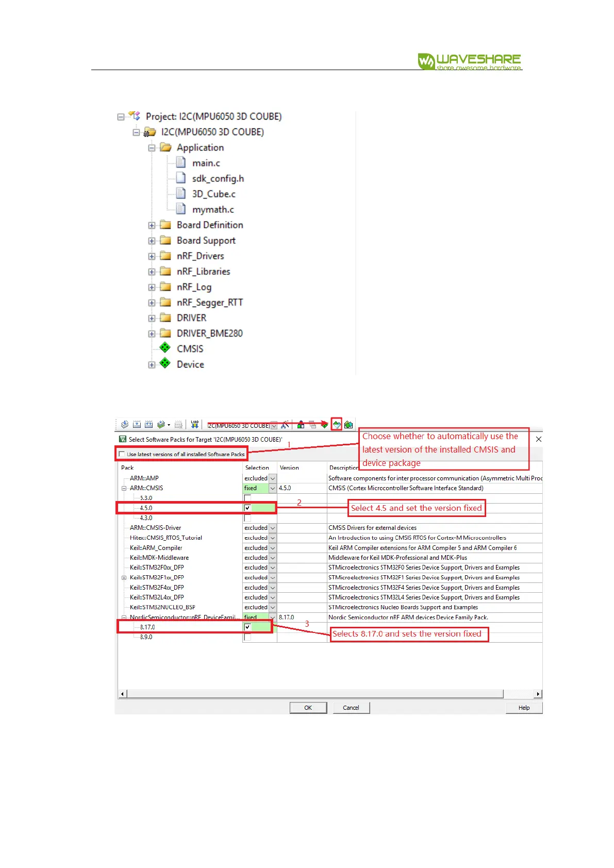Viewport: 614px width, 868px height.
Task: Select the Keil::STM32NUCLEO_BSP pack row
Action: [162, 607]
